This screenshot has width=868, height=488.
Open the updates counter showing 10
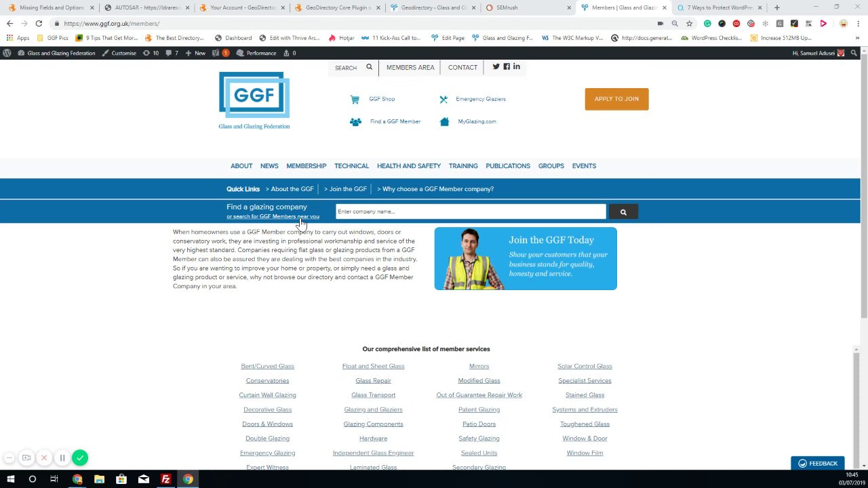tap(151, 53)
